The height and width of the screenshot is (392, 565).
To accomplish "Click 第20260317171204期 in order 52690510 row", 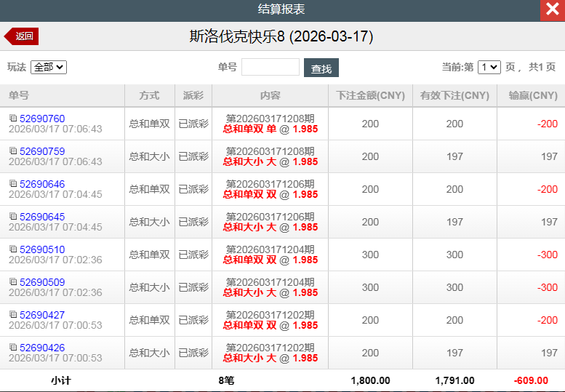I will [271, 249].
